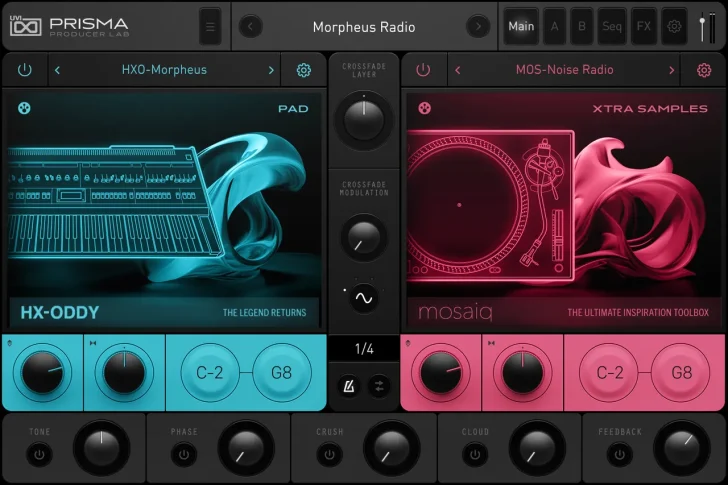Open the hamburger menu next to Prisma logo
728x485 pixels.
tap(210, 27)
